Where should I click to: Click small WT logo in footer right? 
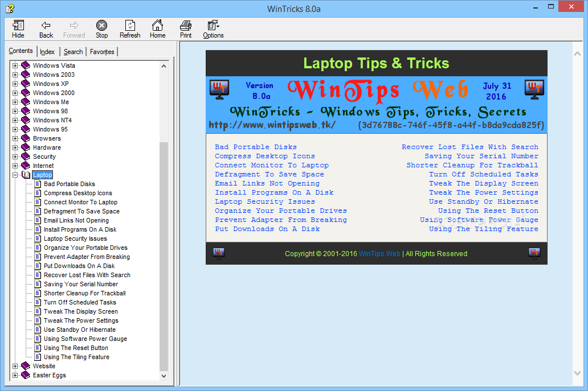(534, 253)
